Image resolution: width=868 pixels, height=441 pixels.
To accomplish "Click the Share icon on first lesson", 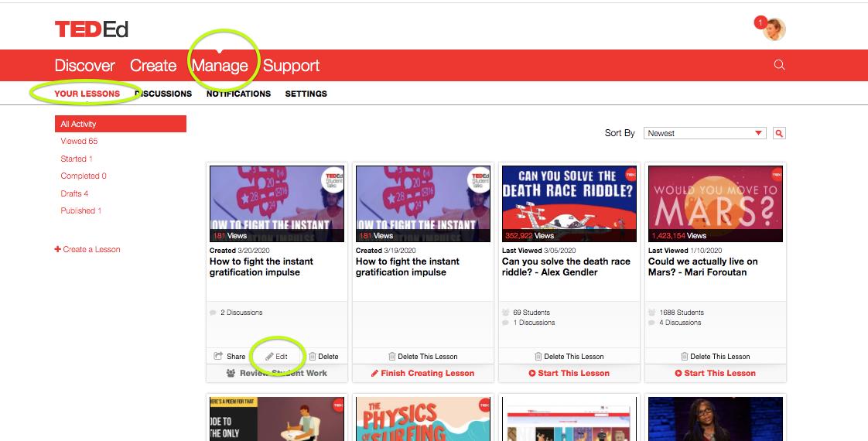I will pos(219,357).
